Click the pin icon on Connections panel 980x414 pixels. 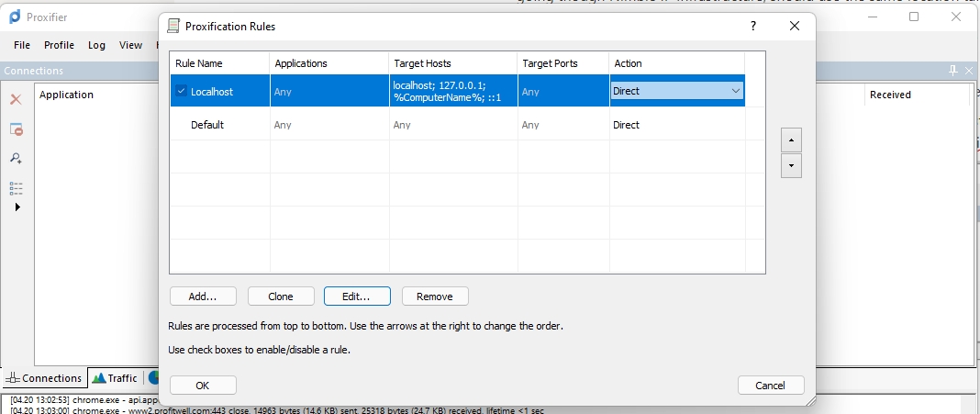[x=953, y=71]
